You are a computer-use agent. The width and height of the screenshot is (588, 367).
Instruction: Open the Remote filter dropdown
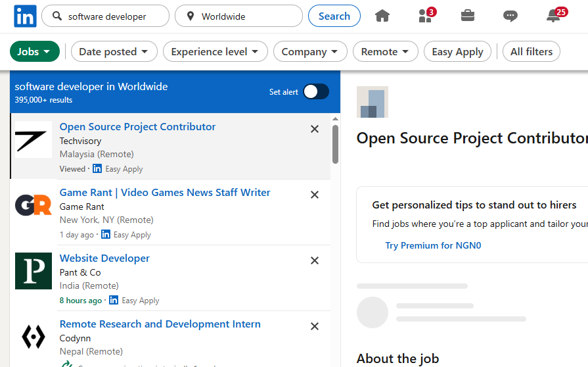(385, 51)
